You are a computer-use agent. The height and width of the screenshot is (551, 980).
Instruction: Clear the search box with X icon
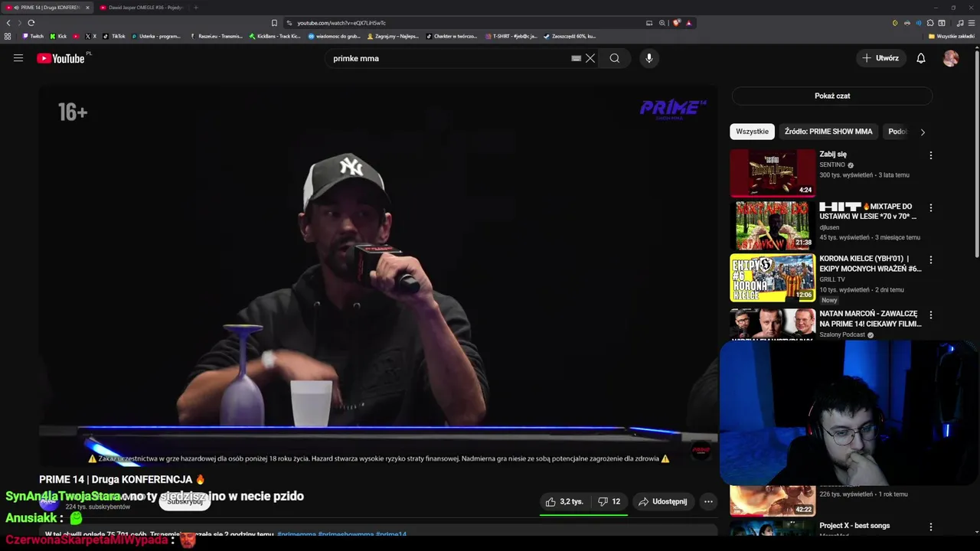[x=590, y=58]
